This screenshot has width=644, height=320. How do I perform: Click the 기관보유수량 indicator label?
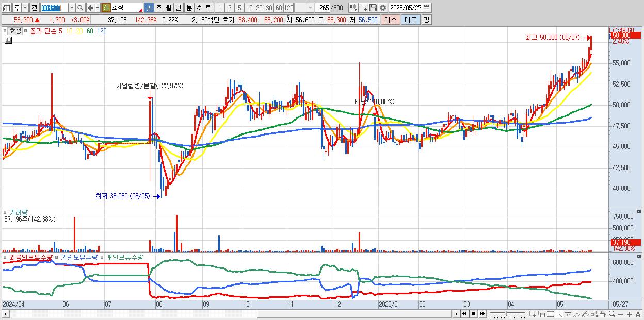coord(79,257)
